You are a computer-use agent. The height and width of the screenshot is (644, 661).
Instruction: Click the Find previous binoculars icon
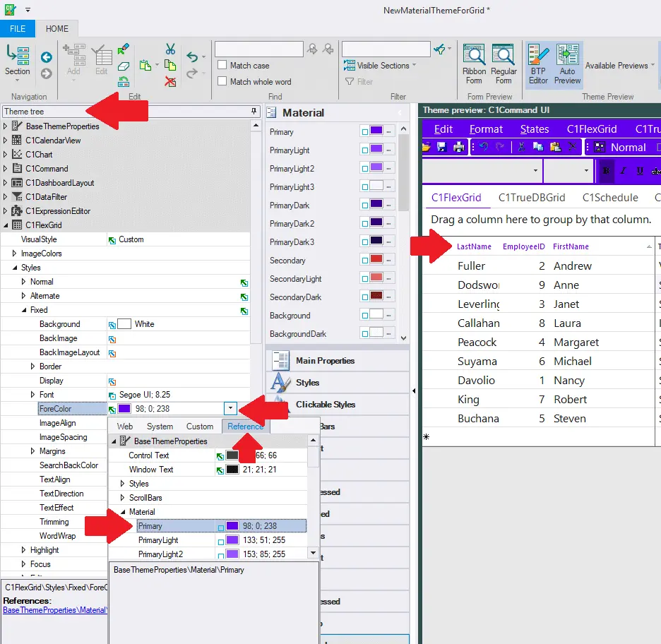click(x=312, y=49)
